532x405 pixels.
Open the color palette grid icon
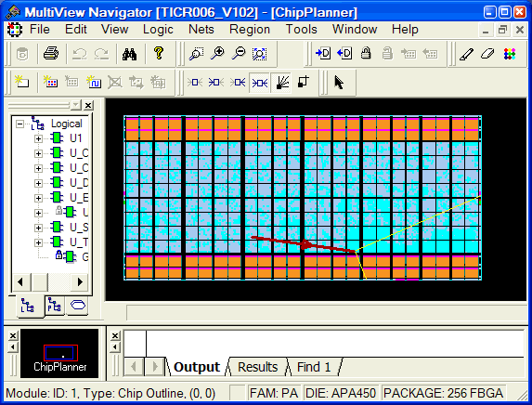[x=510, y=54]
